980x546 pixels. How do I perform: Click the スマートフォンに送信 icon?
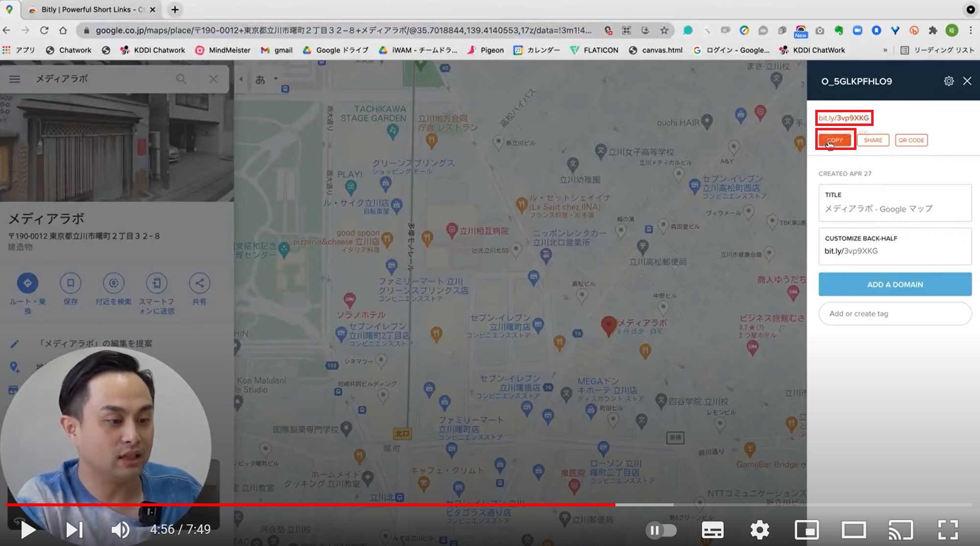156,283
